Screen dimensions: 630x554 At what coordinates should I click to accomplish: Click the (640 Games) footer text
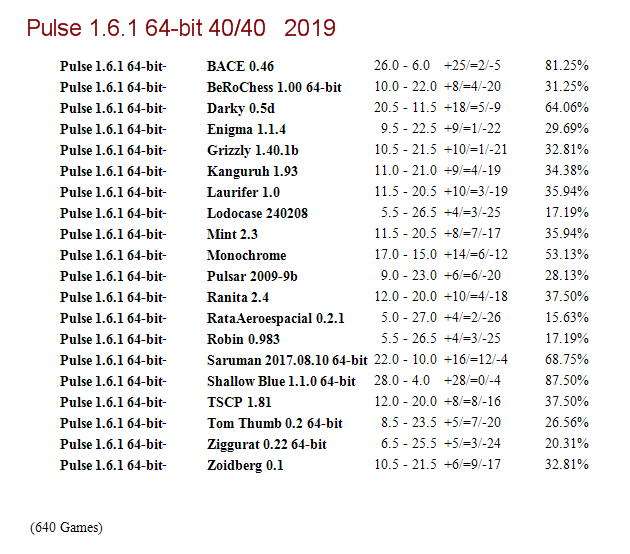[x=66, y=527]
